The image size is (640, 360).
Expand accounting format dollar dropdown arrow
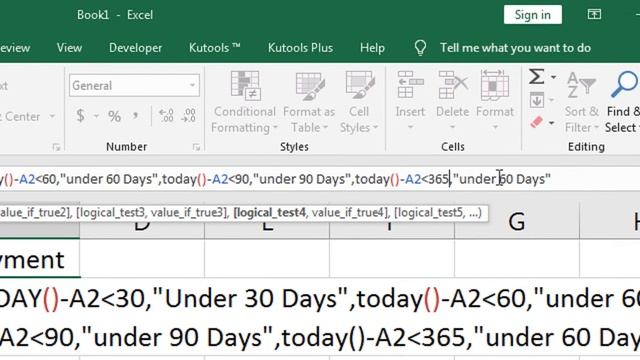click(96, 116)
